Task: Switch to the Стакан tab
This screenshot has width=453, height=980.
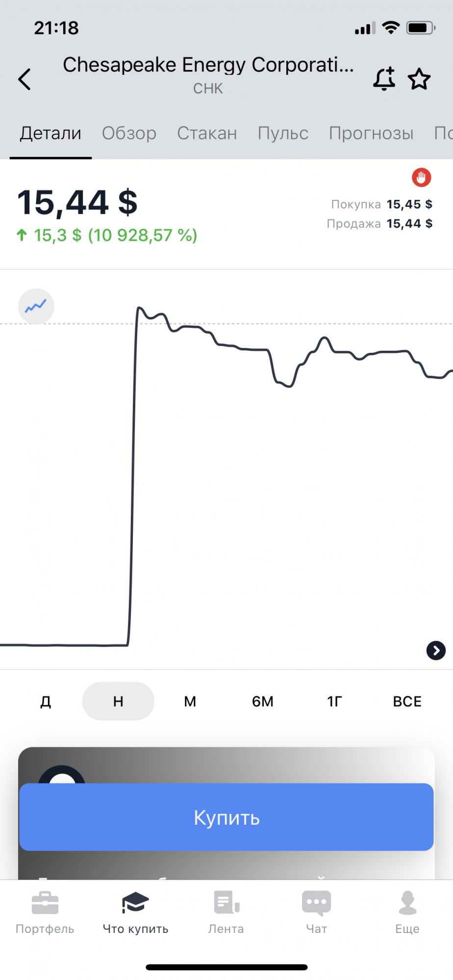Action: 207,133
